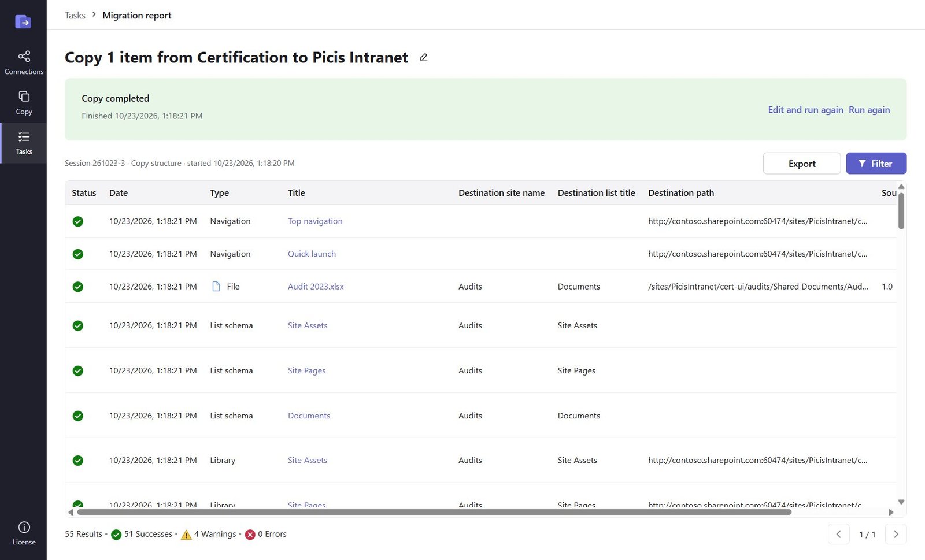Open Site Assets link in List schema row
This screenshot has height=560, width=925.
pyautogui.click(x=308, y=326)
